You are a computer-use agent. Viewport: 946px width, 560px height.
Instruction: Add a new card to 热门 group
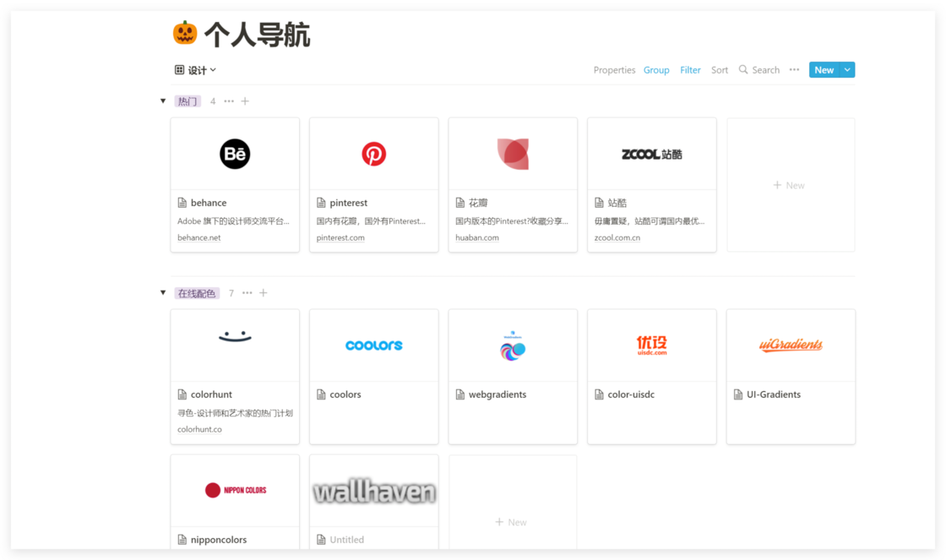coord(245,101)
